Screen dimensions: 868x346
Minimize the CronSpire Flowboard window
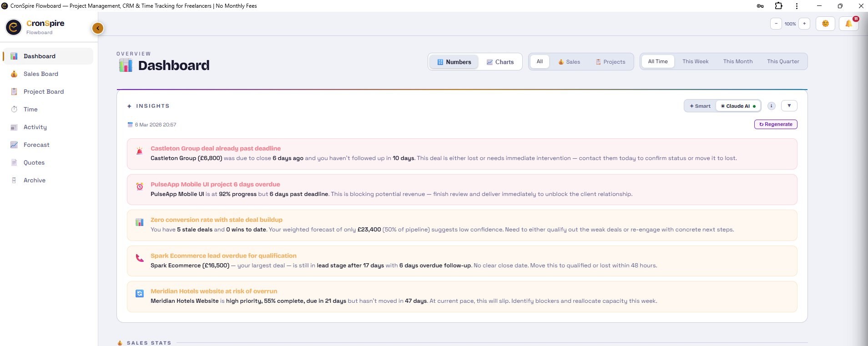(819, 6)
